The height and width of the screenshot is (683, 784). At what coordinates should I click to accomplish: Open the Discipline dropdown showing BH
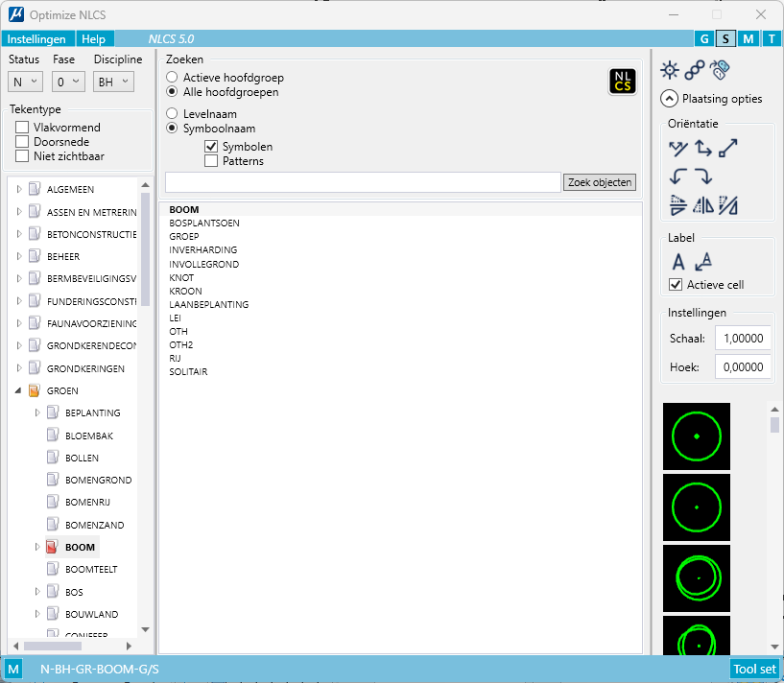click(x=113, y=82)
